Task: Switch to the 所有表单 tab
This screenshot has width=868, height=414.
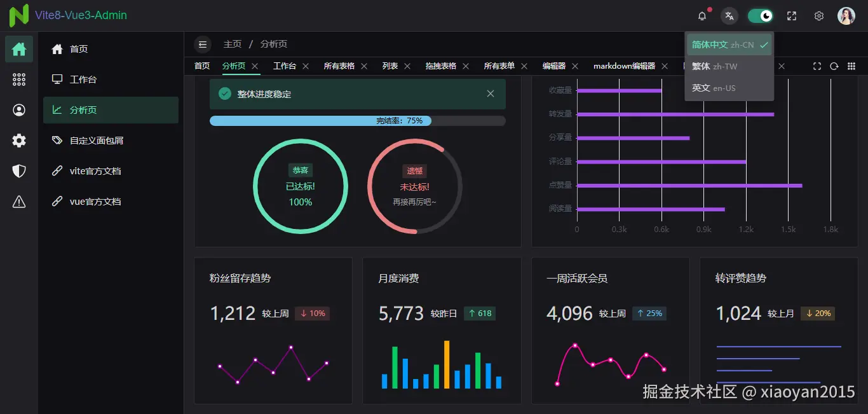Action: coord(499,66)
